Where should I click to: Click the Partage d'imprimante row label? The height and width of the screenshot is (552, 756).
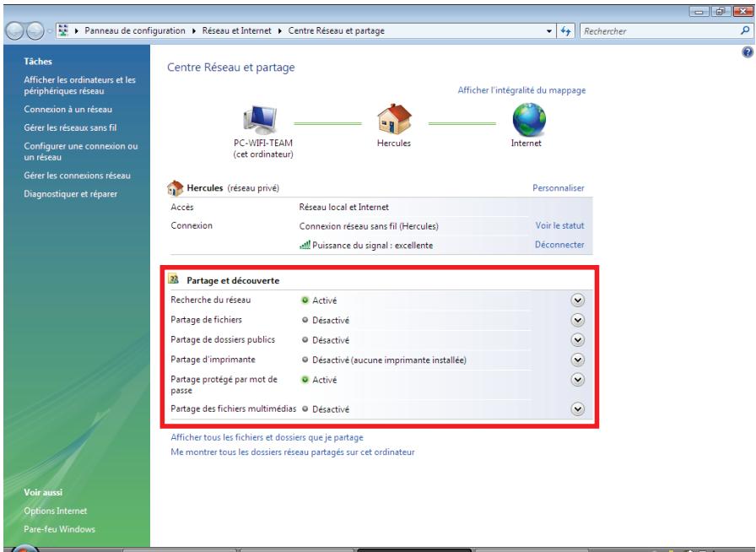pos(213,359)
